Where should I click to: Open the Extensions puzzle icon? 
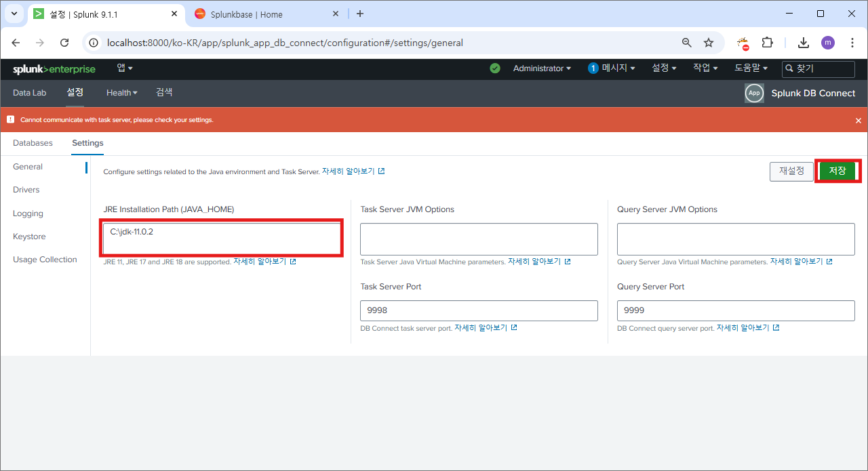767,43
